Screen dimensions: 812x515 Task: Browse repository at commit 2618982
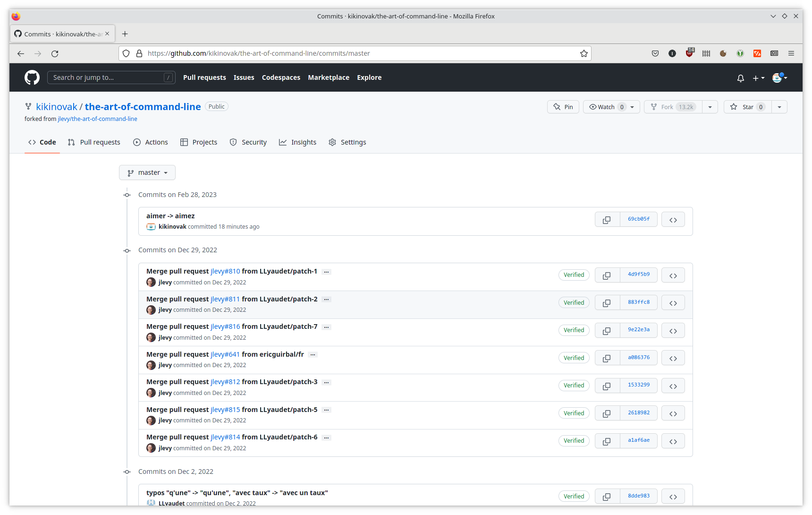[673, 413]
